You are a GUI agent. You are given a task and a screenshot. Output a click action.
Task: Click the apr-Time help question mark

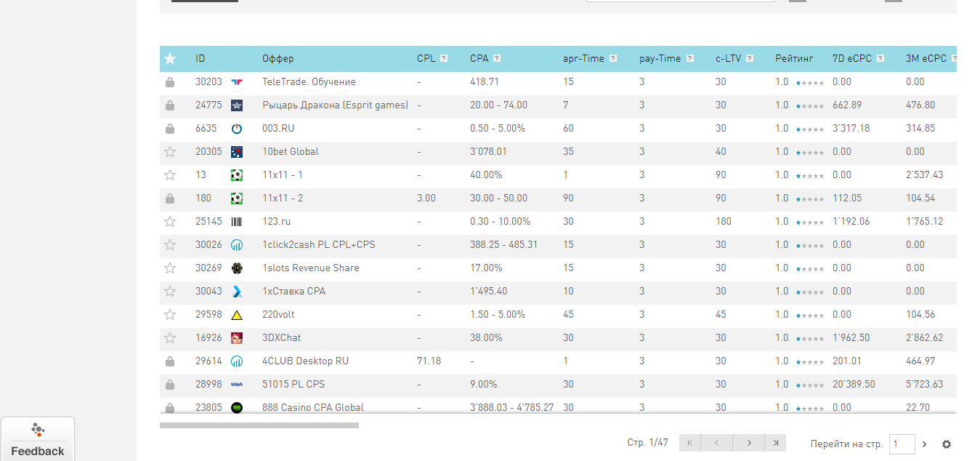[614, 59]
